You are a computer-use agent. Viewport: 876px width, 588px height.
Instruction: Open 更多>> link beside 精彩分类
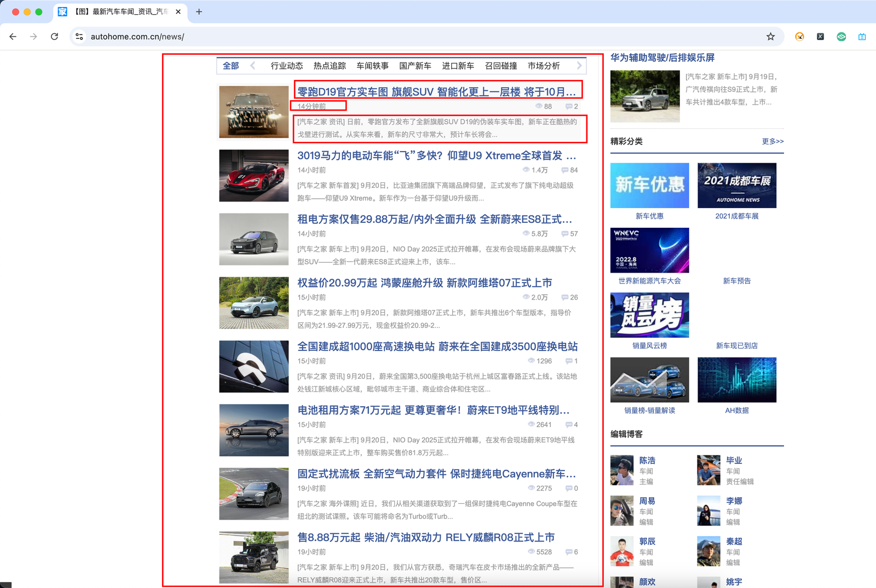(x=773, y=141)
